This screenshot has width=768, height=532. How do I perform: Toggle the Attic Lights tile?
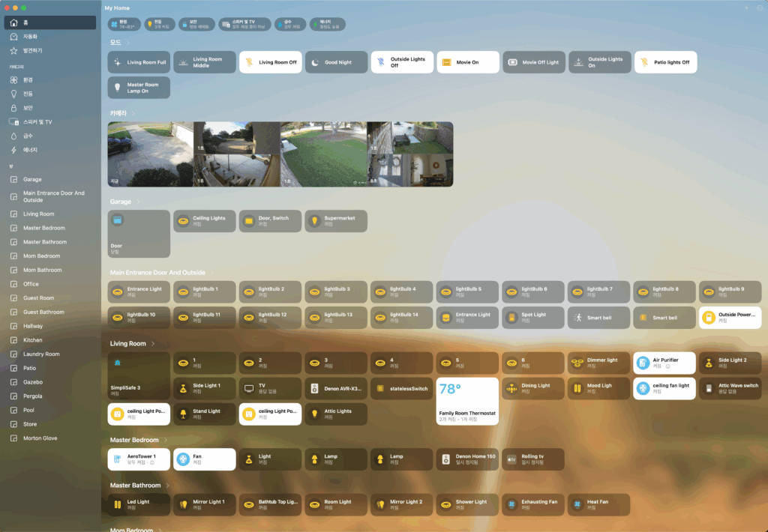click(336, 414)
